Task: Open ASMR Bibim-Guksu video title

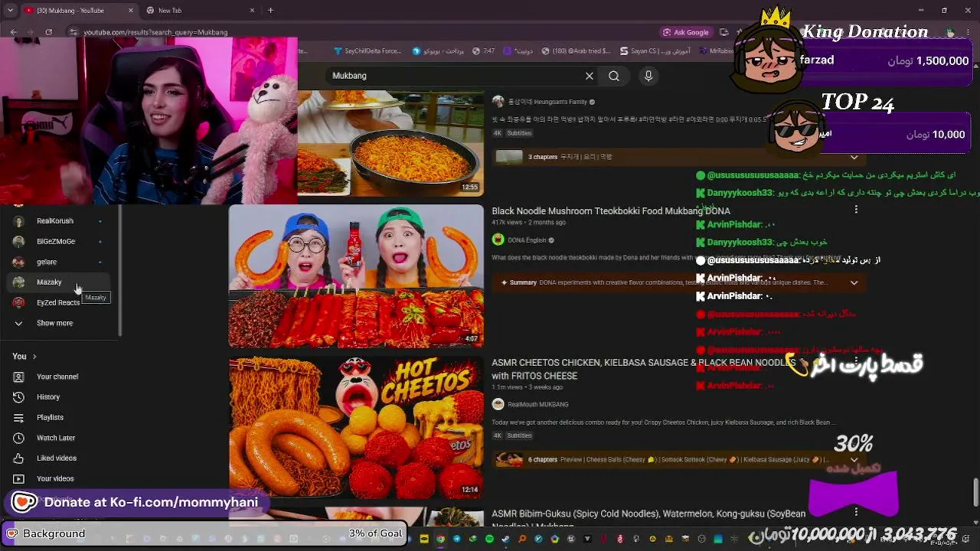Action: (648, 520)
